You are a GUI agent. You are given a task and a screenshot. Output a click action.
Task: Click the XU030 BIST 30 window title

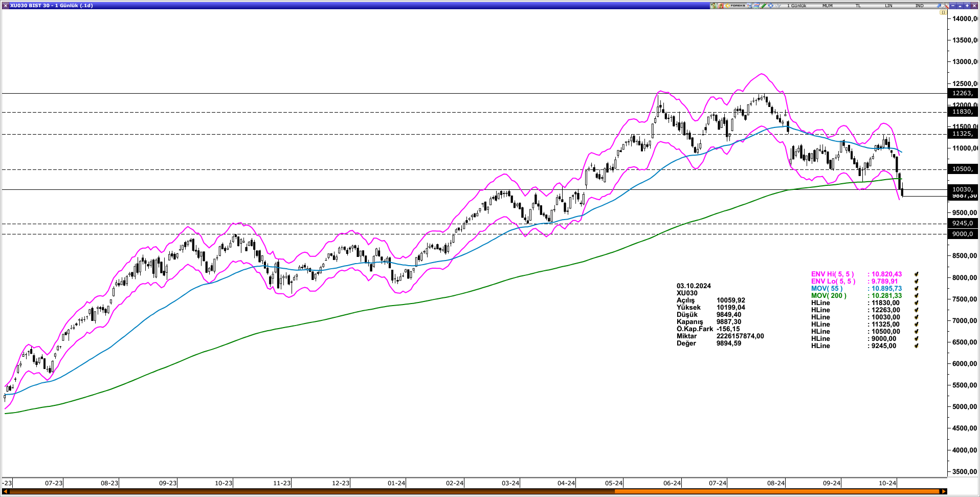[51, 6]
